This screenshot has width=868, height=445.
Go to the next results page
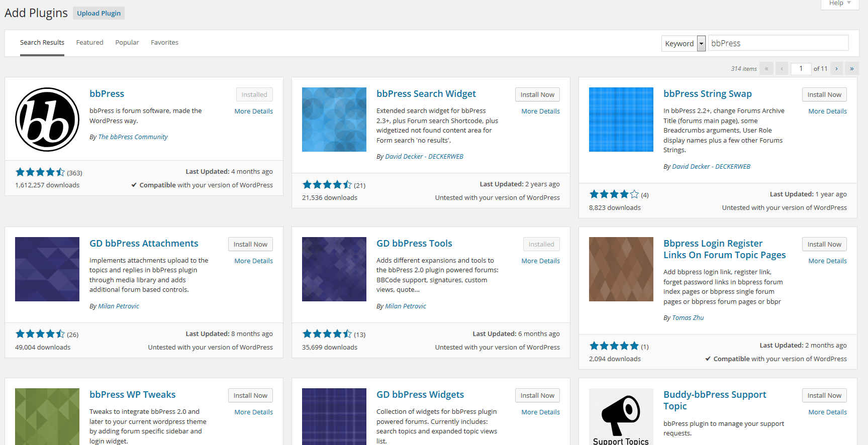click(x=836, y=69)
